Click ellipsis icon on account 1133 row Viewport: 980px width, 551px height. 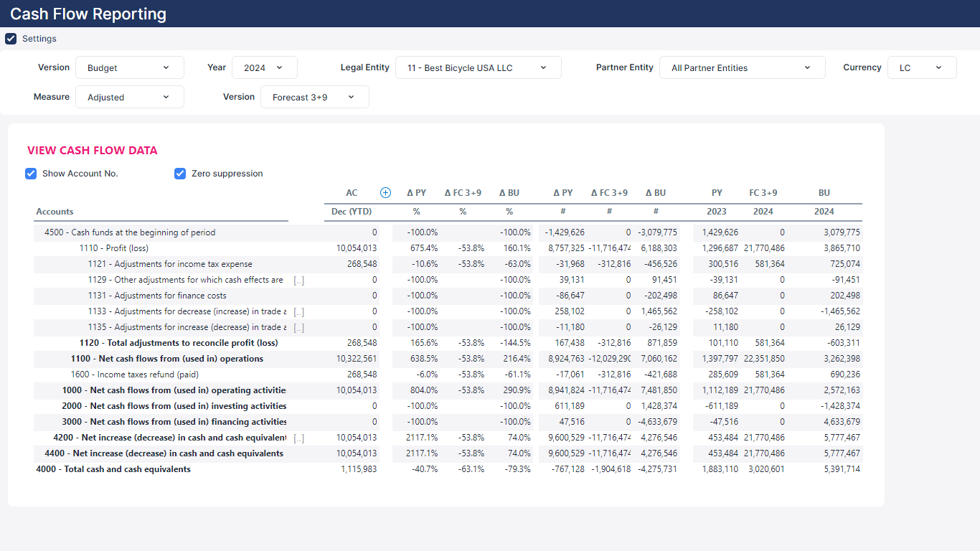(x=298, y=311)
